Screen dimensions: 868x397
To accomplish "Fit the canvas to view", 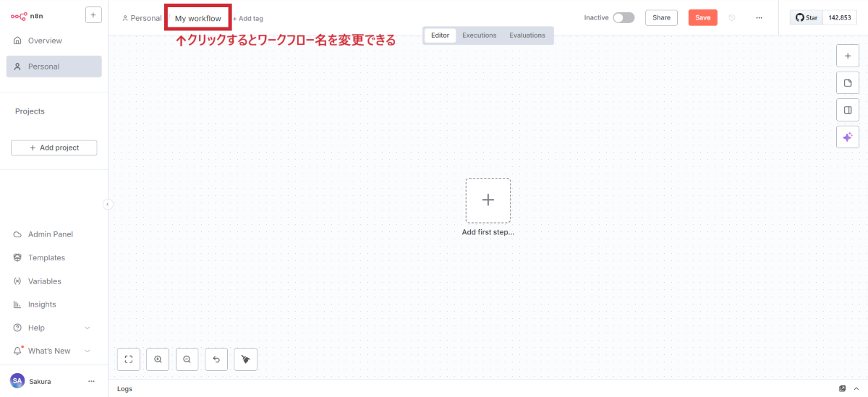I will [x=128, y=359].
